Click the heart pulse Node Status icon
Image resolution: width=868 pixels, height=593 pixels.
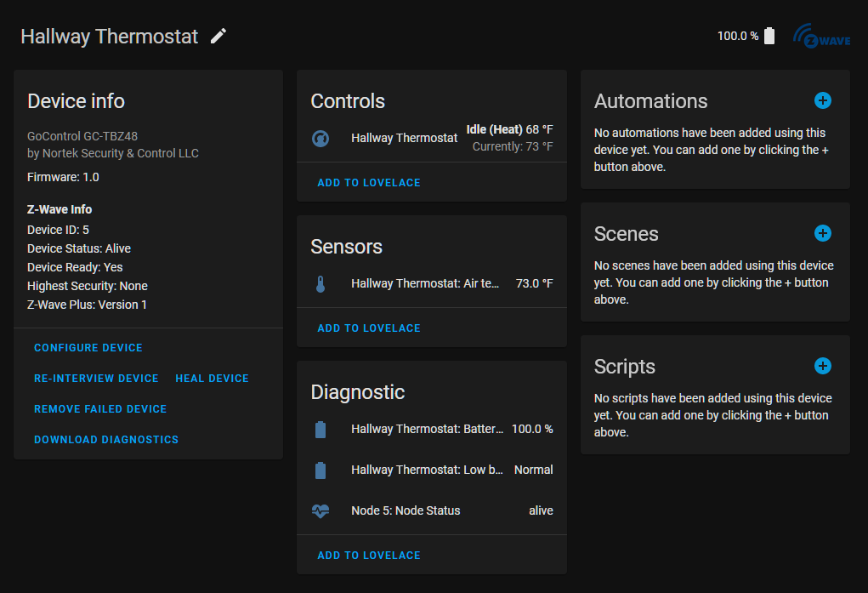(x=321, y=510)
